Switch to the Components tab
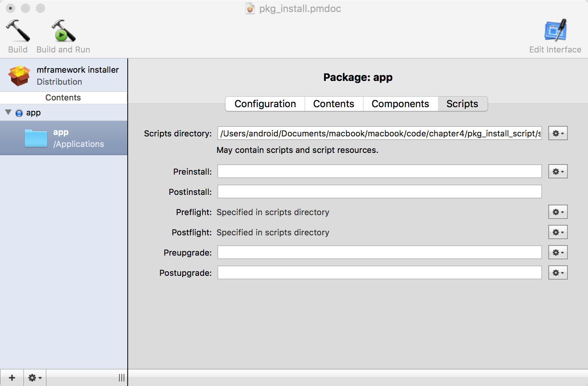Screen dimensions: 588x386 (400, 104)
